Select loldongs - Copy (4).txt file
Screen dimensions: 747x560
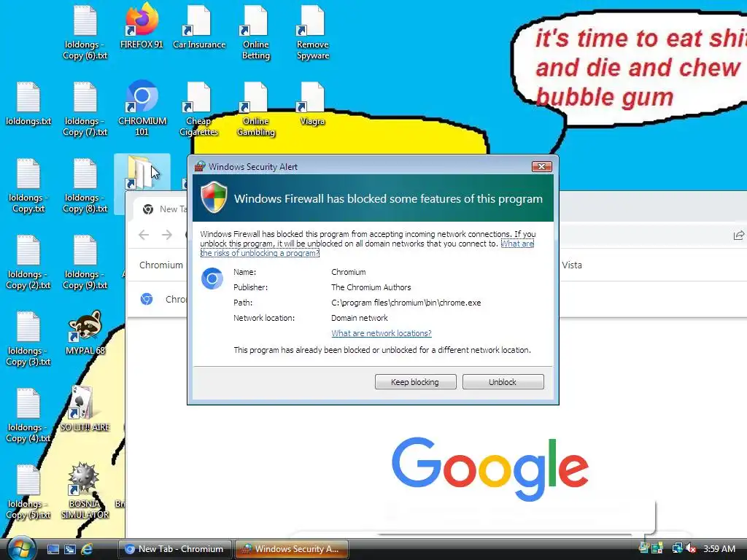pos(28,415)
